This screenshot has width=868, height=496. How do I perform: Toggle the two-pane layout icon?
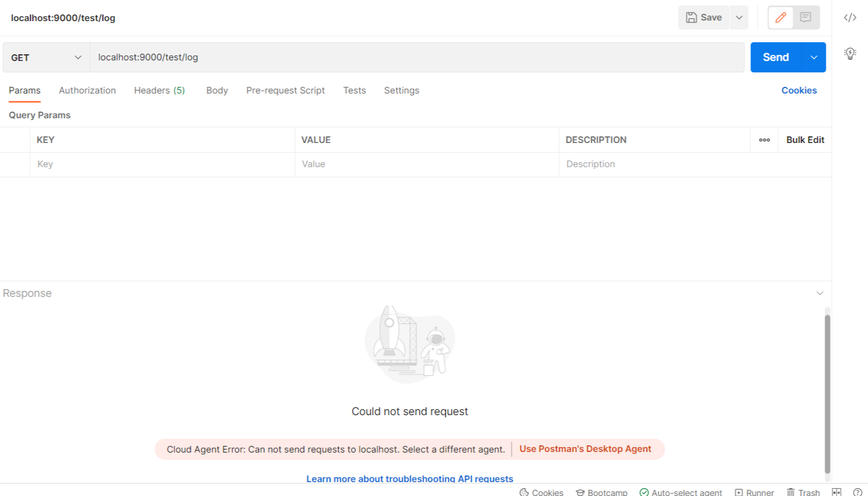pos(837,492)
